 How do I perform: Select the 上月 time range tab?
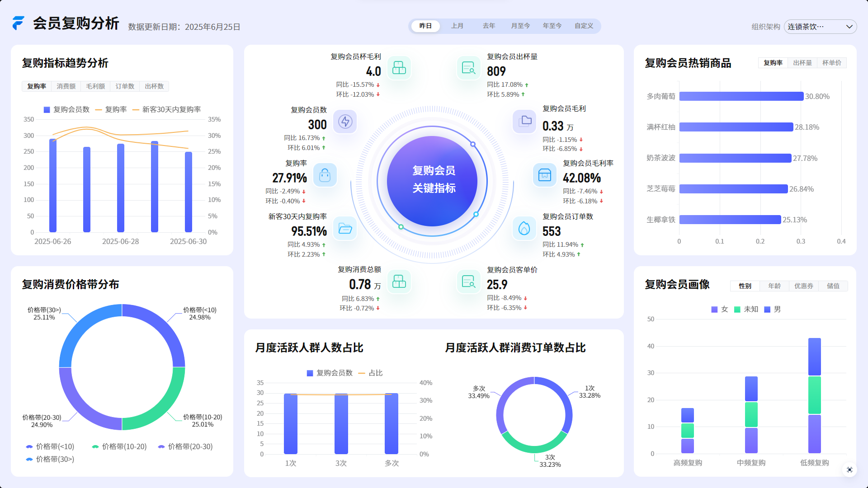pos(457,26)
